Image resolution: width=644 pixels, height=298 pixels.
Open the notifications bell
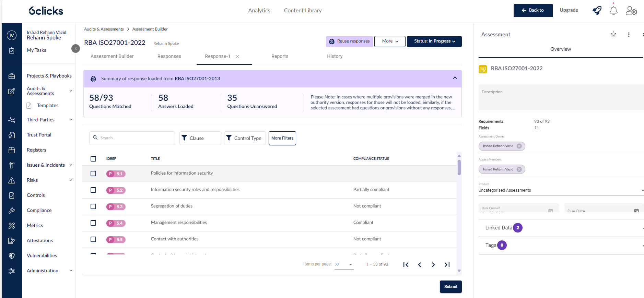(x=613, y=11)
